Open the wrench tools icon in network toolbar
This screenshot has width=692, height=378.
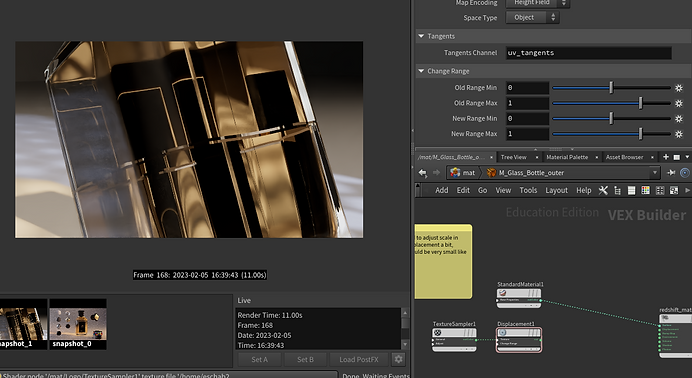[603, 190]
